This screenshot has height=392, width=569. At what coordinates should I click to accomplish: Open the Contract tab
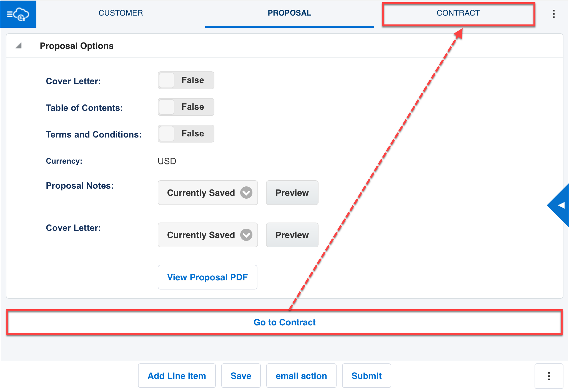click(x=458, y=13)
